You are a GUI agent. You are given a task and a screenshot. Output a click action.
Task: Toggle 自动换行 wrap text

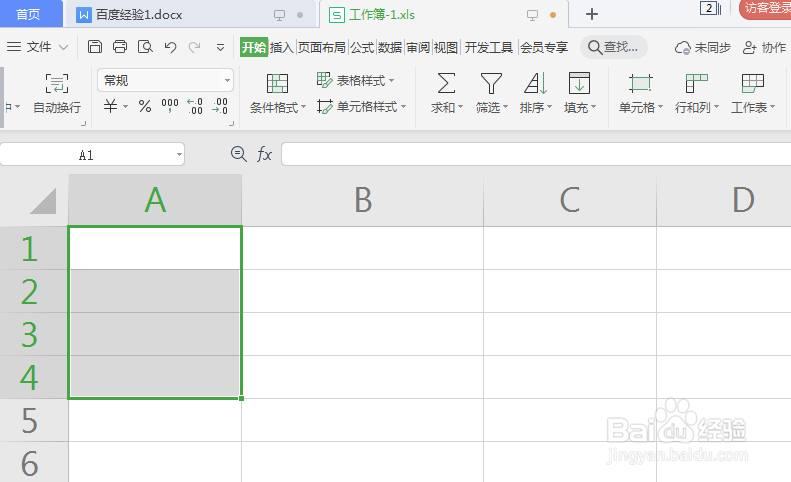57,93
